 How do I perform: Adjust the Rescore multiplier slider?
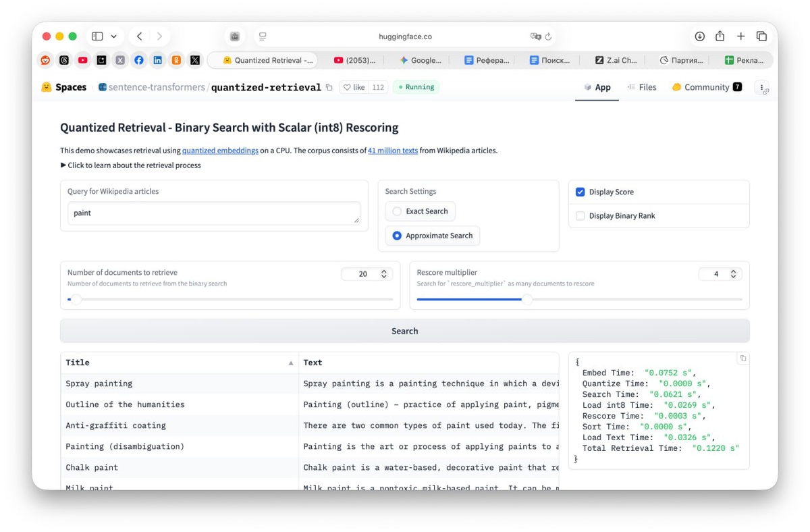[x=579, y=299]
